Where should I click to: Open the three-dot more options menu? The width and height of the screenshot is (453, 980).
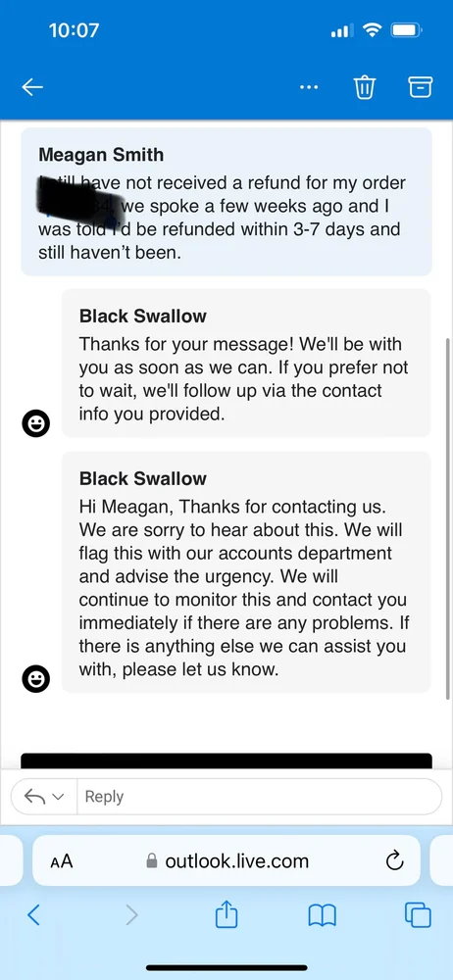pyautogui.click(x=309, y=87)
